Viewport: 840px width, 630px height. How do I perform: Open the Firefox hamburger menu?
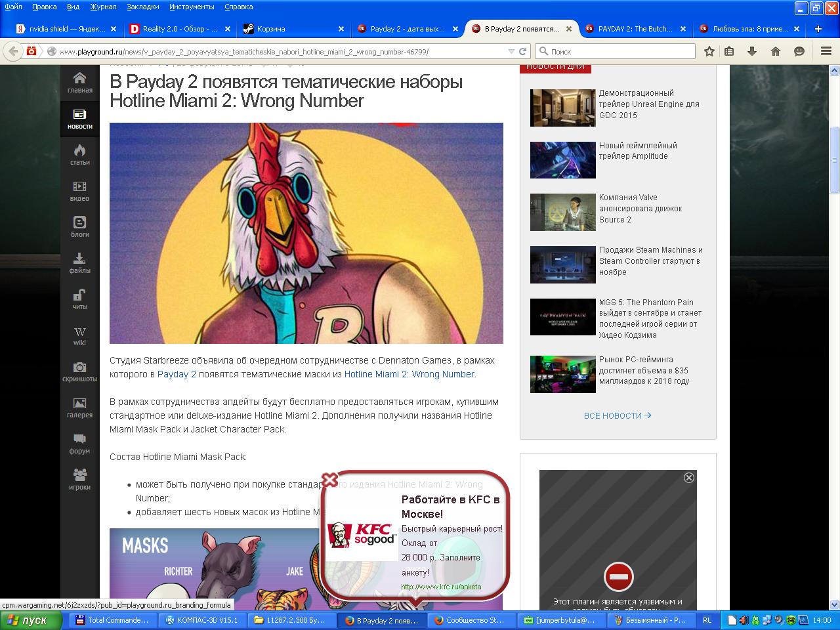[826, 51]
